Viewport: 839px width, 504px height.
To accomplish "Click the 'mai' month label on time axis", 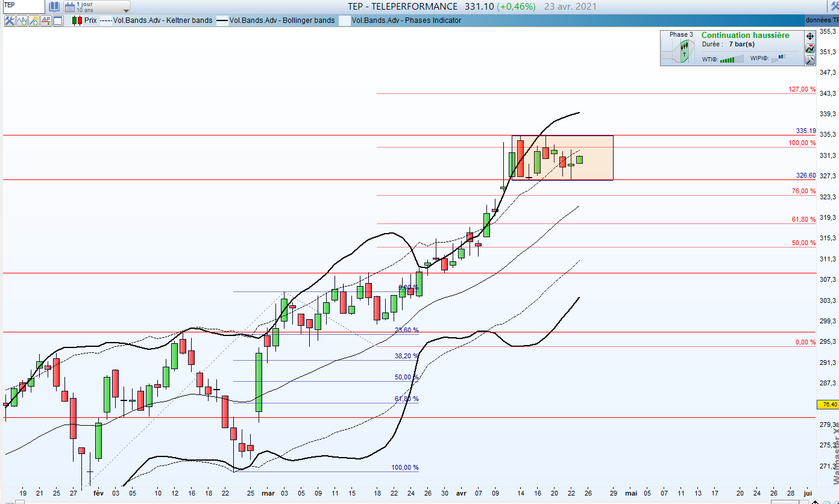I will click(x=631, y=493).
